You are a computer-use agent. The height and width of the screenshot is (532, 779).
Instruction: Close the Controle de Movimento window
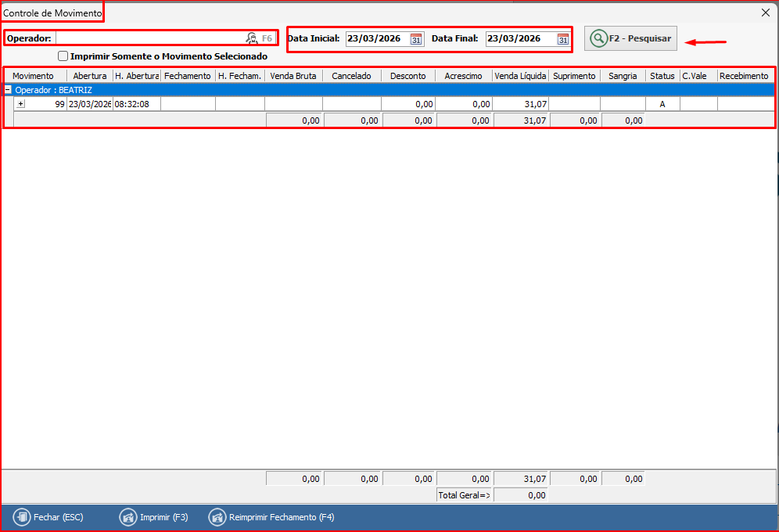click(x=765, y=12)
